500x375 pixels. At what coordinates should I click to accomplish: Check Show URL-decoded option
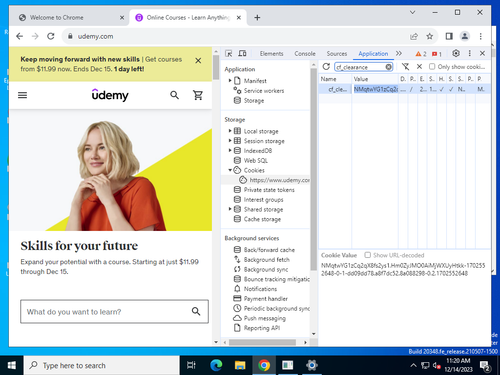(x=367, y=255)
